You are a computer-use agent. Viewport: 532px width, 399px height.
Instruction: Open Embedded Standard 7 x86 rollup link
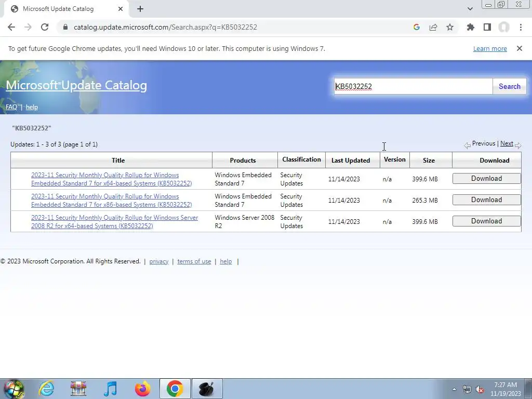coord(111,201)
